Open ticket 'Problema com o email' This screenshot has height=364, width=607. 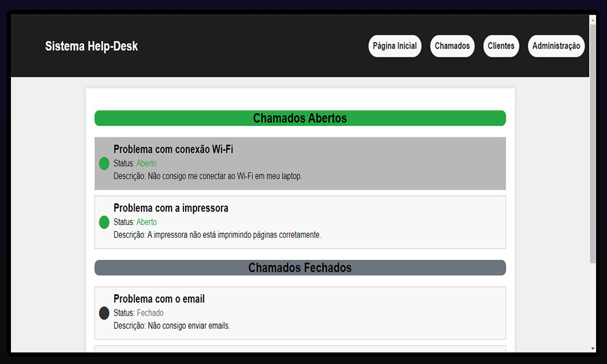(x=300, y=313)
